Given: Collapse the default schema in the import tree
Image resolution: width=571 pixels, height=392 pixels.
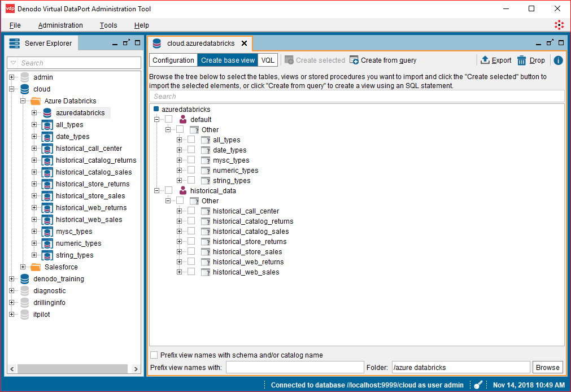Looking at the screenshot, I should click(156, 120).
